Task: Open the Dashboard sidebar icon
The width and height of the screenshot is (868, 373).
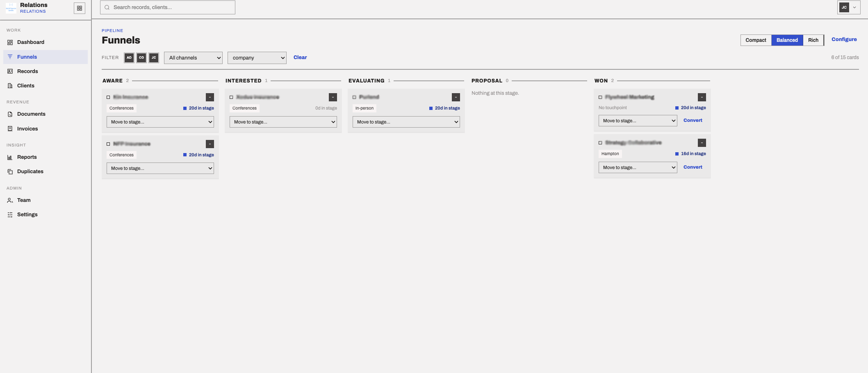Action: (10, 42)
